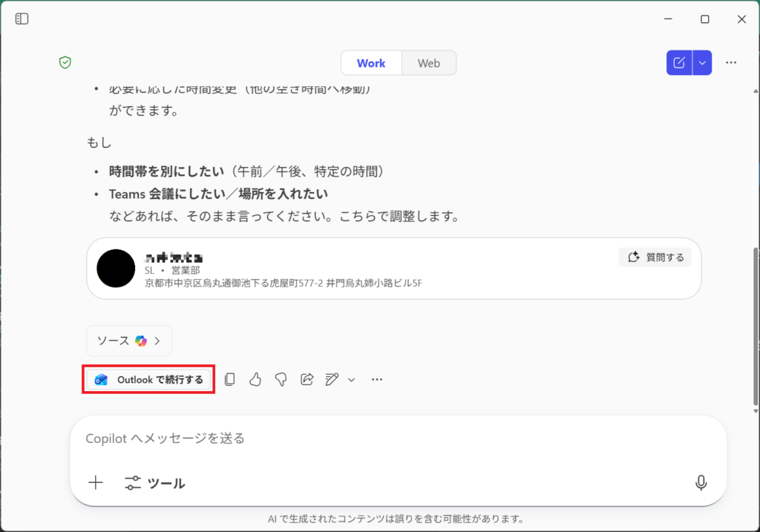Open the ツール tools menu
The image size is (760, 532).
tap(155, 483)
